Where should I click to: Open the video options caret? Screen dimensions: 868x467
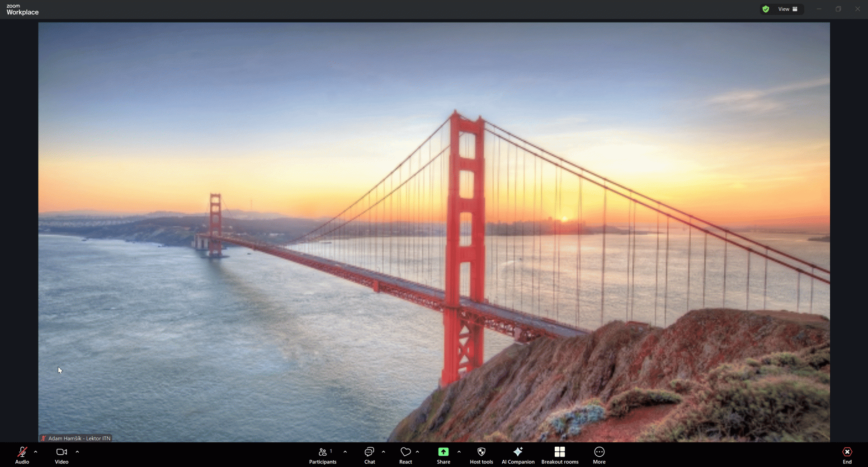77,452
